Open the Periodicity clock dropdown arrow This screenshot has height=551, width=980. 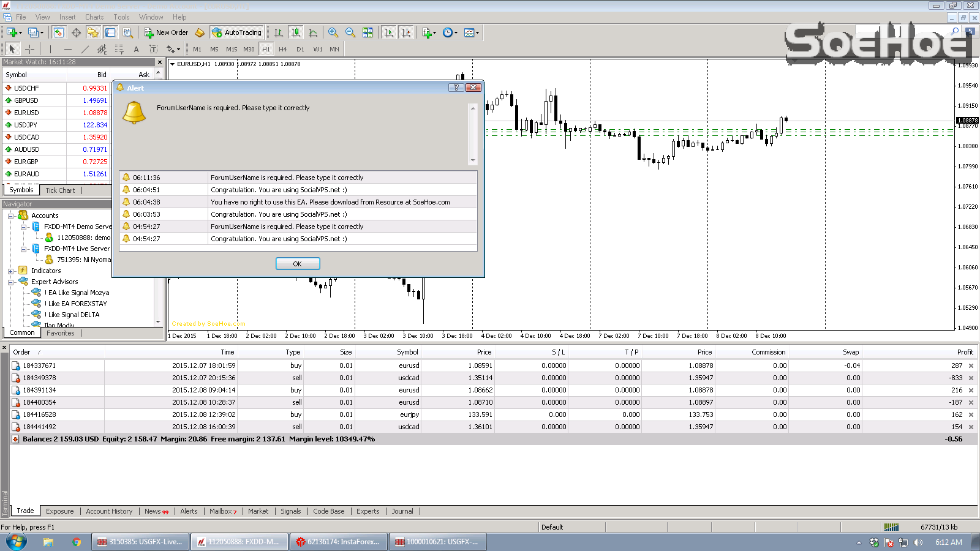pos(456,33)
